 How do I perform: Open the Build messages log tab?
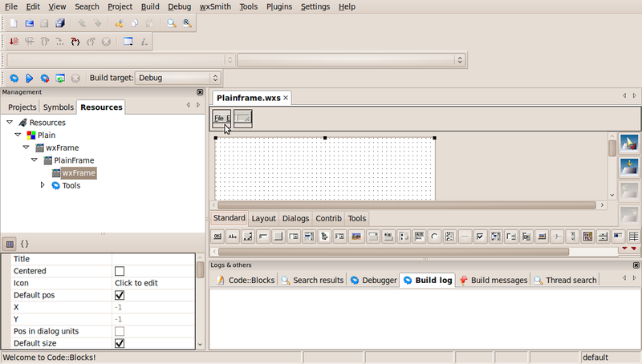494,280
